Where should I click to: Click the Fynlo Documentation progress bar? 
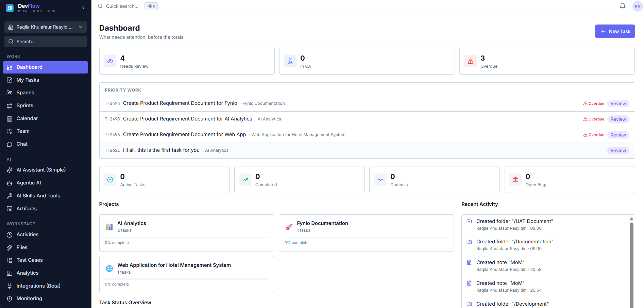click(x=366, y=238)
